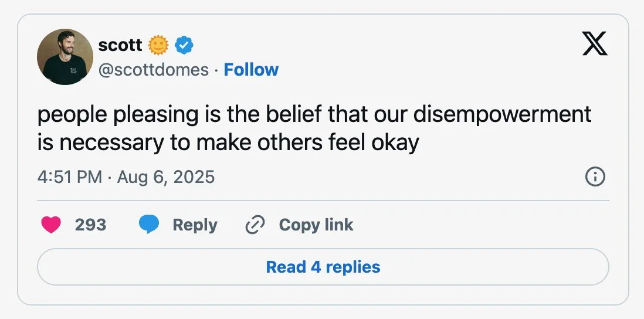
Task: Open the @scottdomes handle link
Action: pos(154,70)
